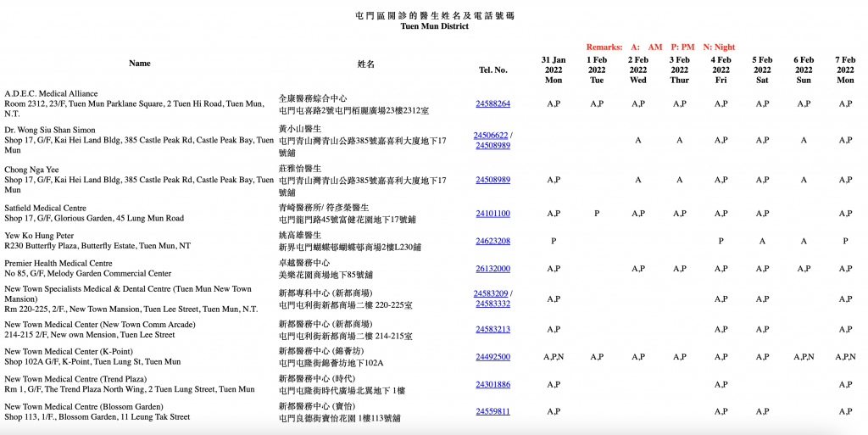Click the Satfield Medical Centre number 24101100
The width and height of the screenshot is (868, 435).
(x=492, y=213)
